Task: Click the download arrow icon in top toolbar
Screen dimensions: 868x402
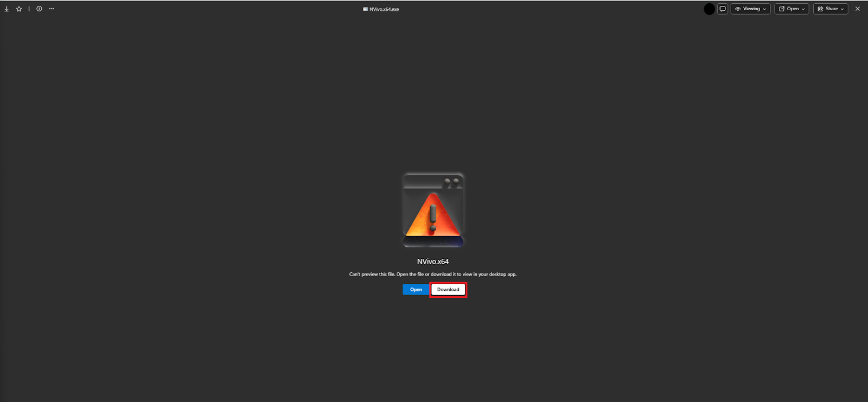Action: point(7,9)
